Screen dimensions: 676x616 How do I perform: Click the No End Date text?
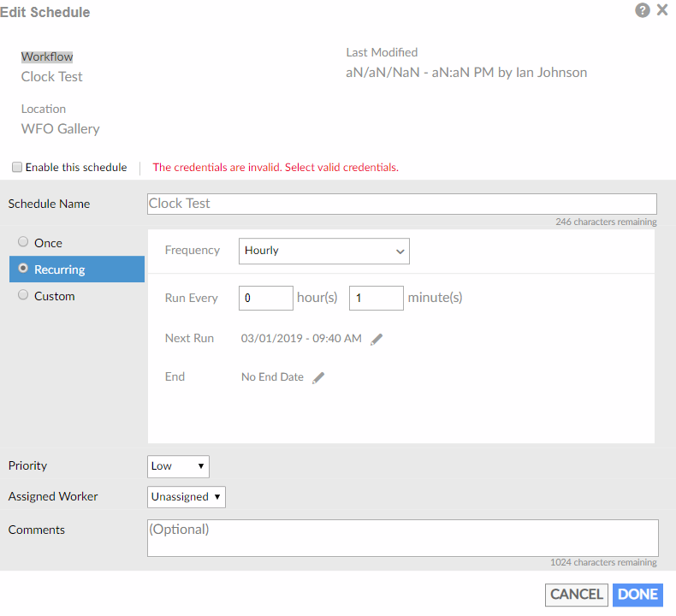(x=272, y=377)
